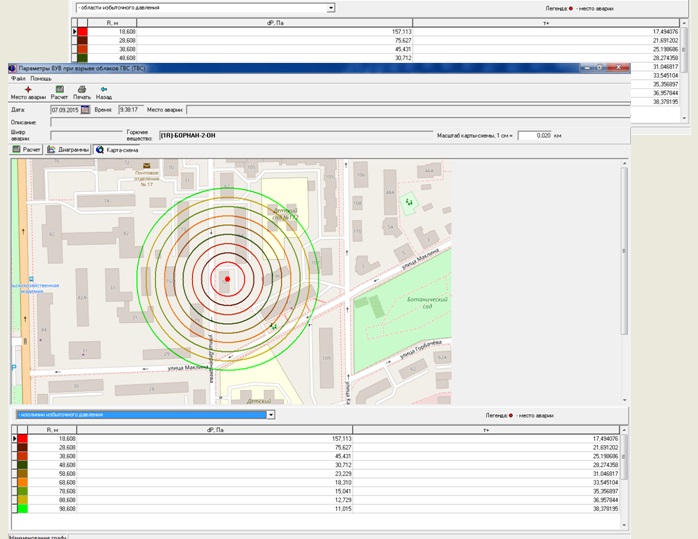Select the orange 68,608 row color swatch
The width and height of the screenshot is (698, 539).
click(x=25, y=483)
